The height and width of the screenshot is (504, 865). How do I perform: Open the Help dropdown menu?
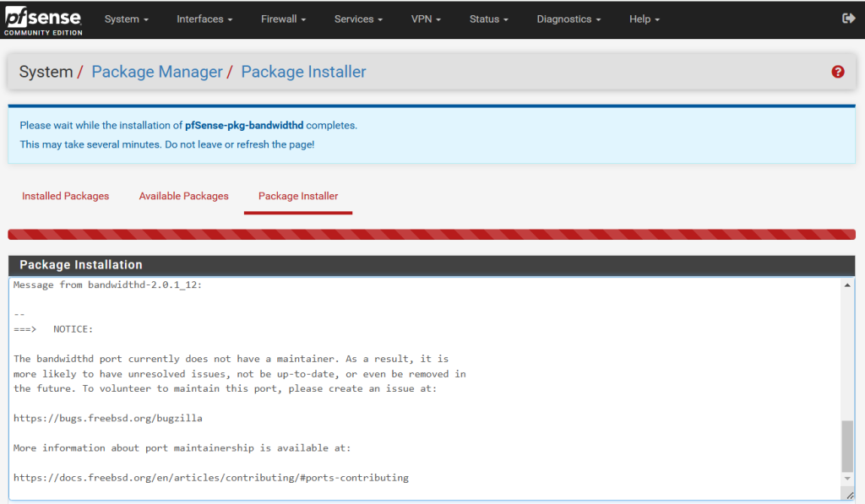pyautogui.click(x=644, y=19)
